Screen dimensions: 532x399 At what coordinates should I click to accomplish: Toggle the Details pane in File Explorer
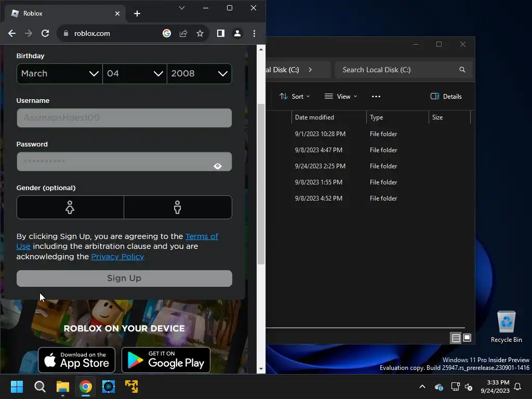point(446,96)
